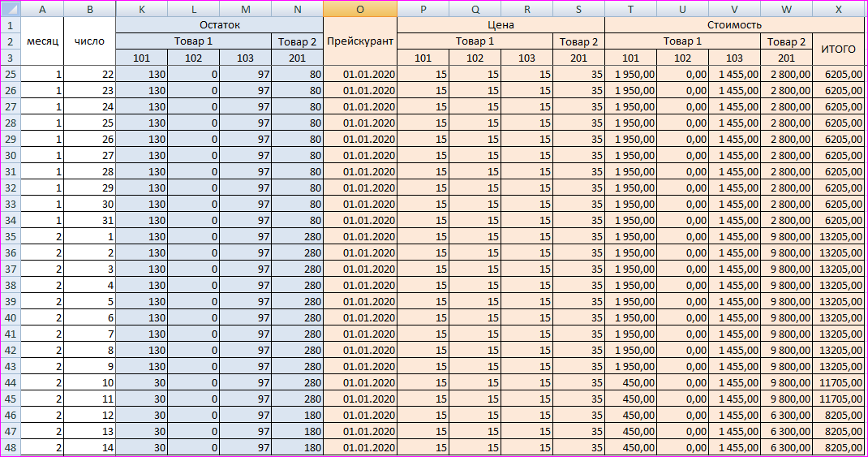
Task: Select column K header
Action: [x=142, y=9]
